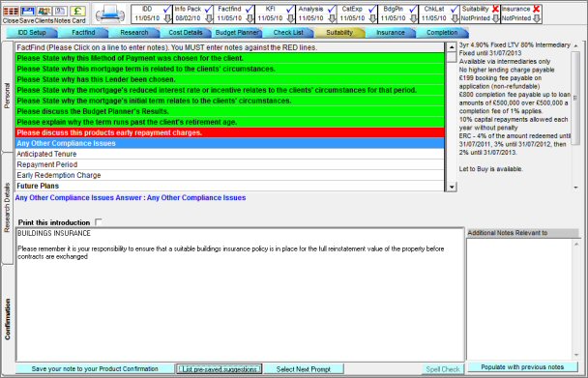Click the printer icon
The height and width of the screenshot is (378, 588).
[110, 15]
